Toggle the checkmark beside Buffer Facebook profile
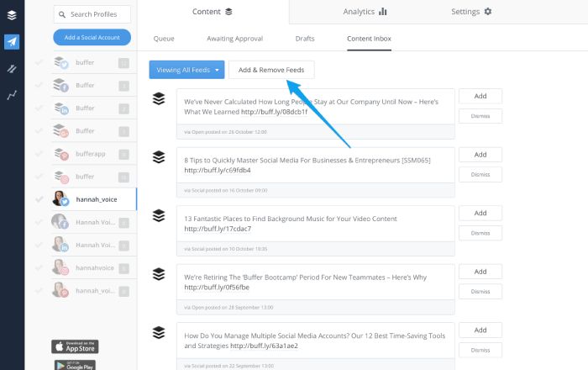This screenshot has height=370, width=588. 39,85
